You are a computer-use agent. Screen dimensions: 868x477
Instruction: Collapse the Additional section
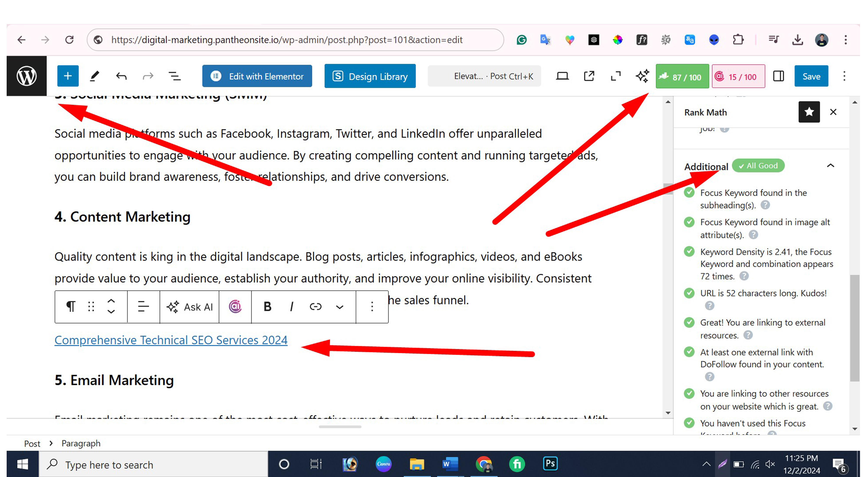(x=830, y=166)
